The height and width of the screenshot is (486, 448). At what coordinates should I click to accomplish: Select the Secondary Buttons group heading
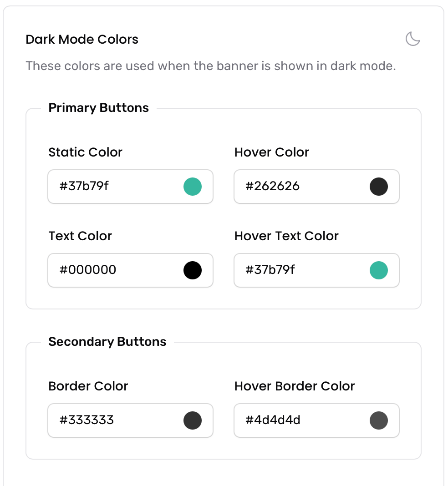click(107, 342)
